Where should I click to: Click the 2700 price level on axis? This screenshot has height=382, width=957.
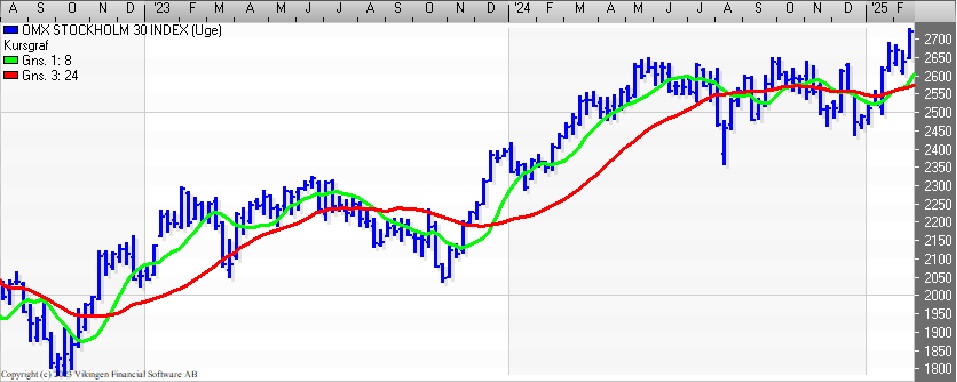[937, 40]
